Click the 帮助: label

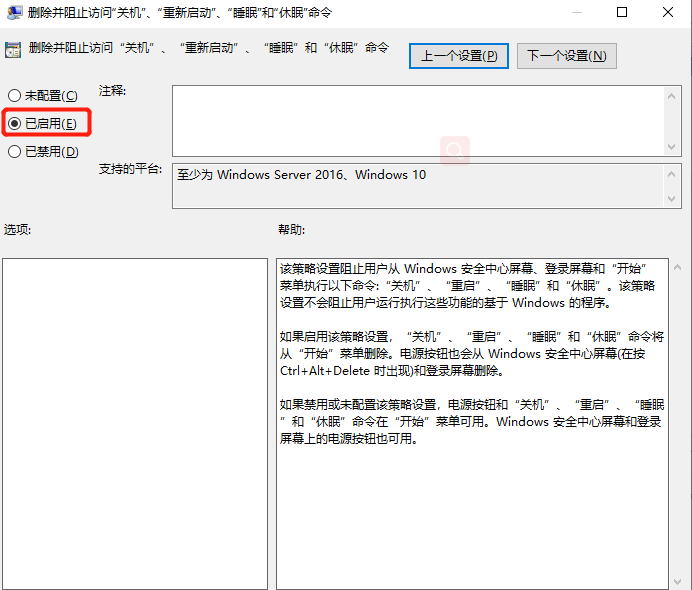click(291, 229)
